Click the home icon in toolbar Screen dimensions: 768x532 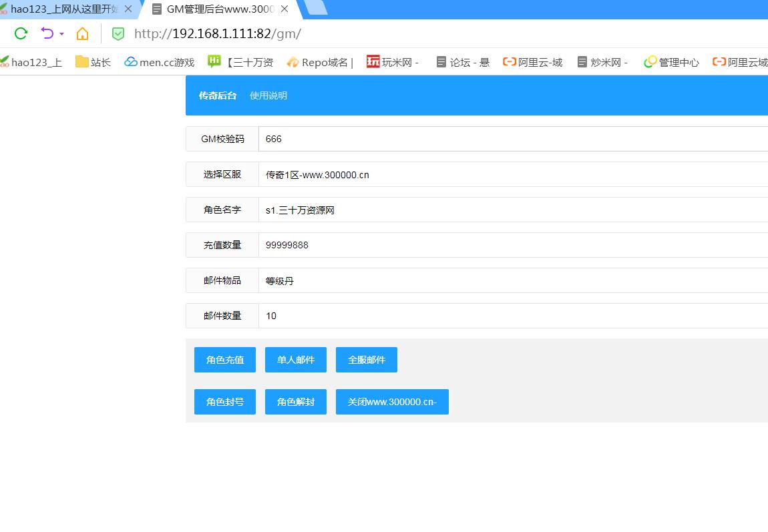pos(82,33)
